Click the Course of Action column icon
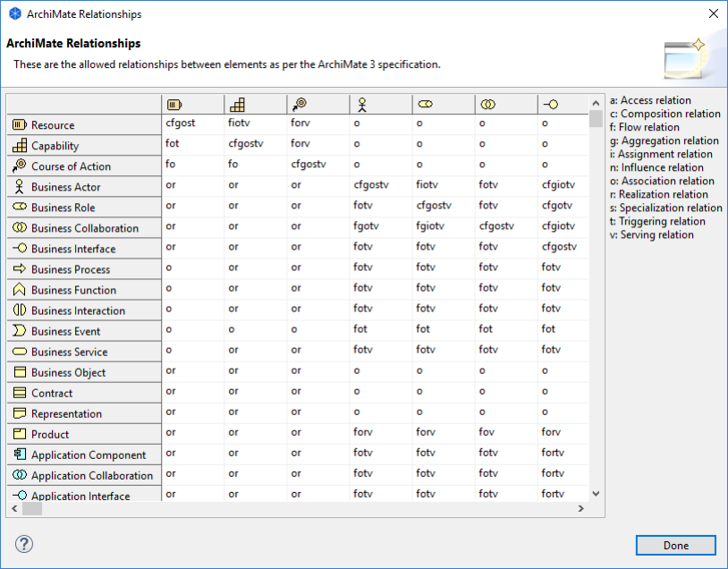The image size is (728, 569). [x=299, y=105]
